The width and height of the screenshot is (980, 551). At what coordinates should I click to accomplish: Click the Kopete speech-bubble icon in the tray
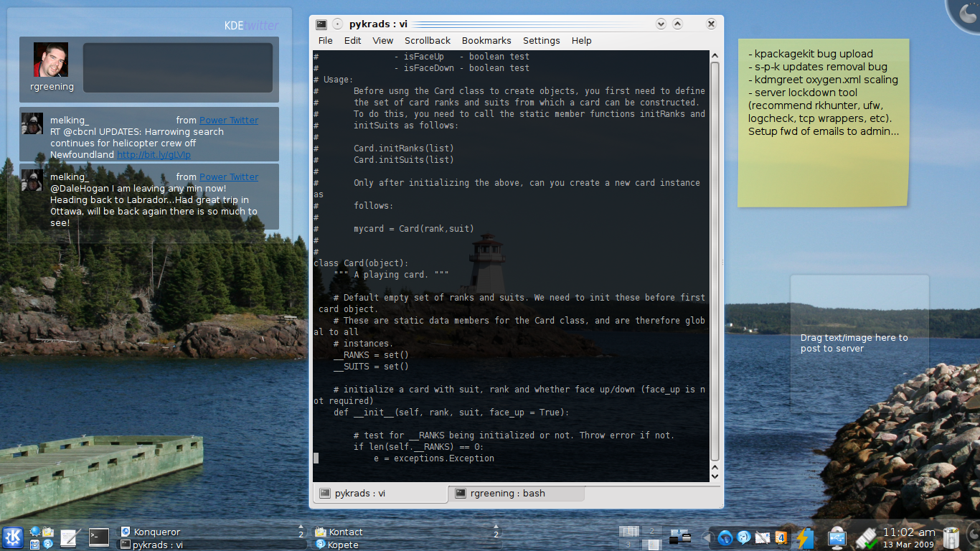click(743, 538)
